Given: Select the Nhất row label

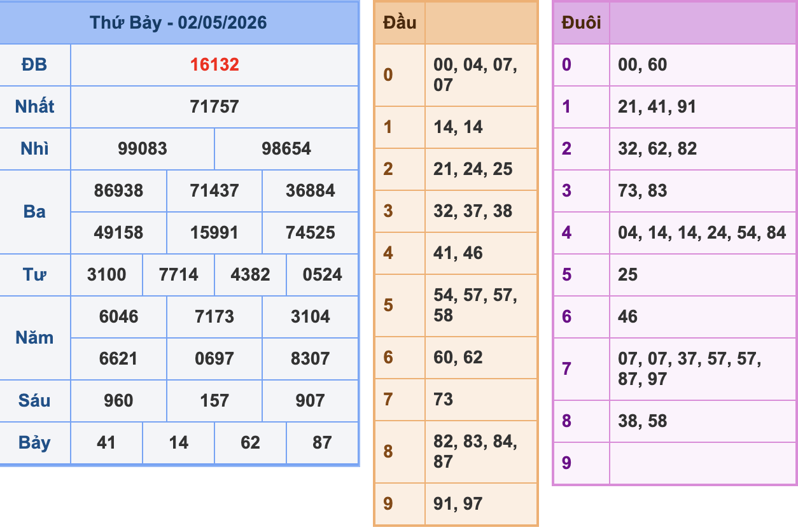Looking at the screenshot, I should coord(35,107).
